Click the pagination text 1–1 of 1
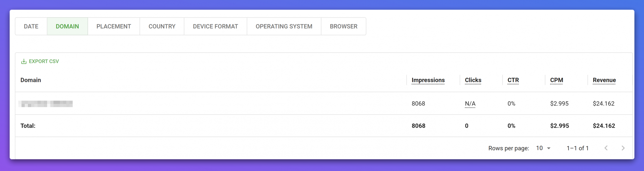The width and height of the screenshot is (644, 171). coord(577,148)
